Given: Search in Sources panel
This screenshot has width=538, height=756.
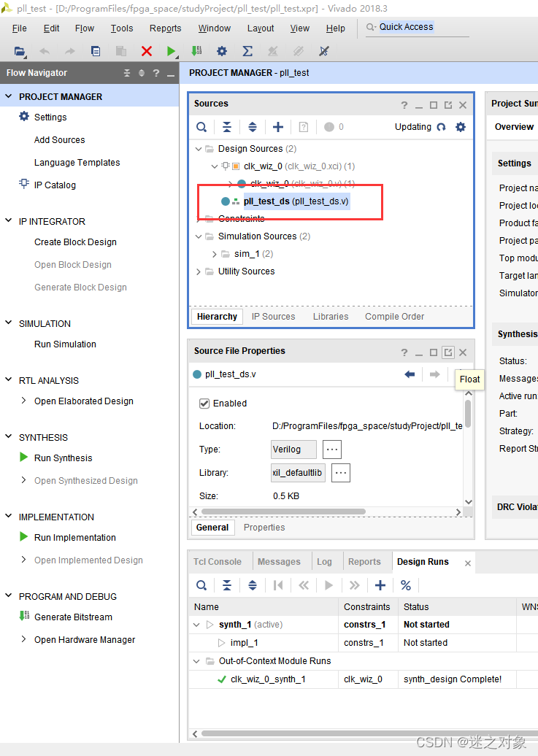Looking at the screenshot, I should tap(201, 127).
